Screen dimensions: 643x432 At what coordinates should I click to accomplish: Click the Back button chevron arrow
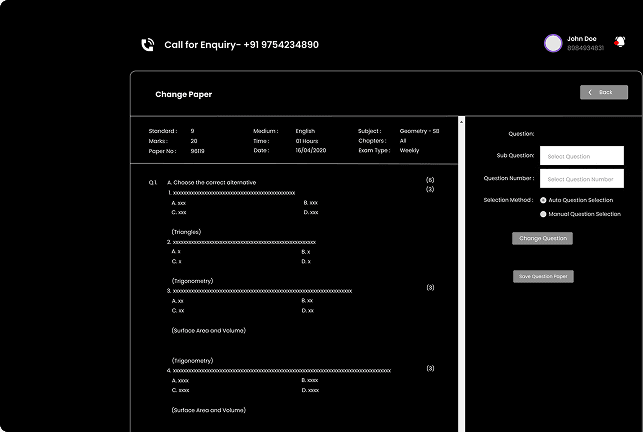point(590,92)
